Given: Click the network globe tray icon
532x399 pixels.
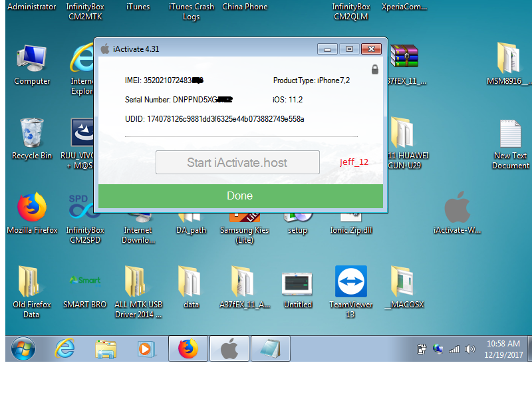Looking at the screenshot, I should (438, 349).
